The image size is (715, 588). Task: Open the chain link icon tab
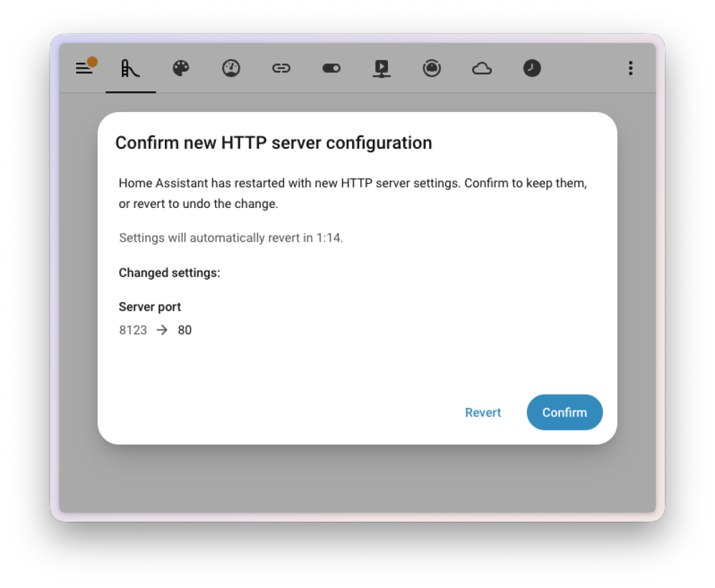click(x=281, y=68)
